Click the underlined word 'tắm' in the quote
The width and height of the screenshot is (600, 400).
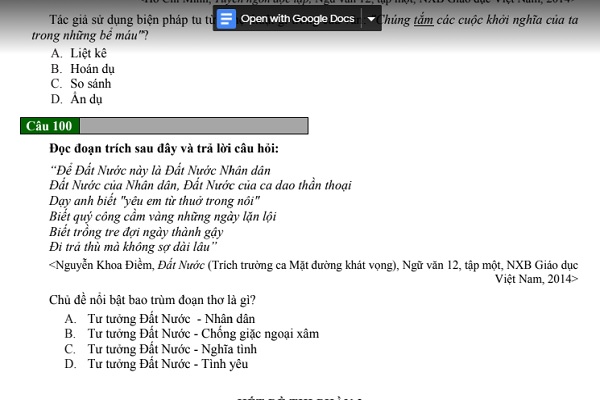point(424,20)
